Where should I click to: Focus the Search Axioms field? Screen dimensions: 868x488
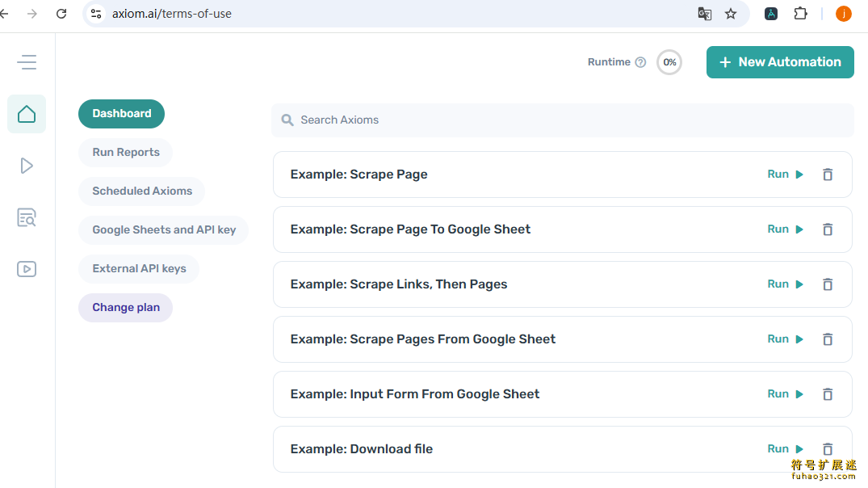[x=563, y=120]
